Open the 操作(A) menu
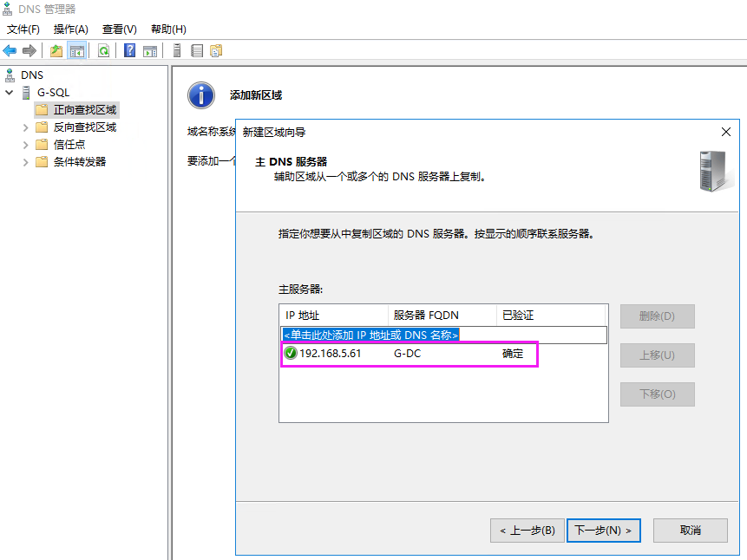Image resolution: width=747 pixels, height=560 pixels. point(70,29)
